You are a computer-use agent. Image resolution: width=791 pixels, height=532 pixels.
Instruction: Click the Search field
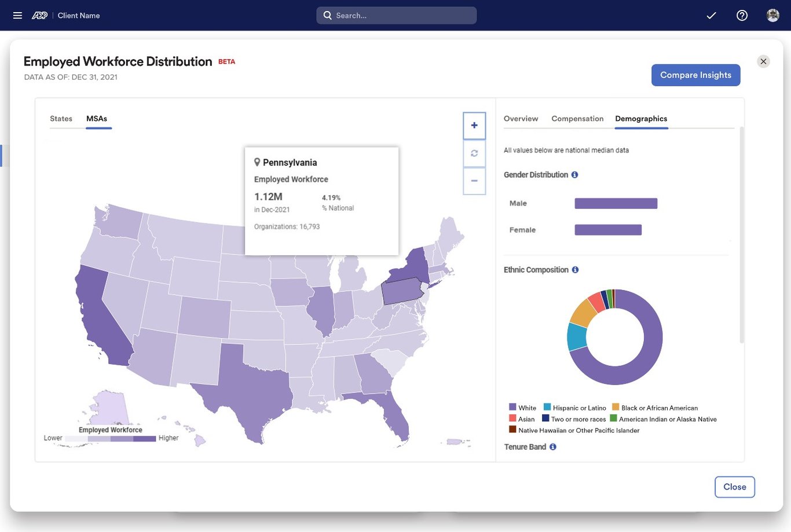click(x=396, y=15)
